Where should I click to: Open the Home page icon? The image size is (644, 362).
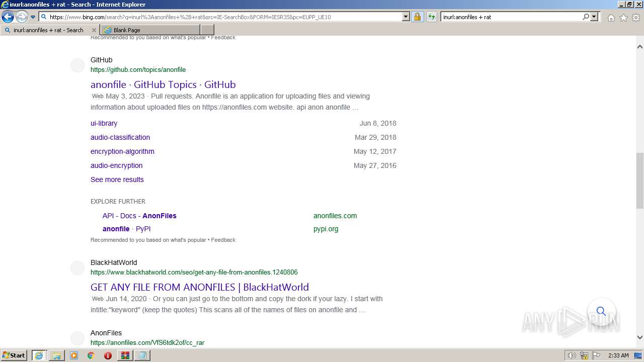611,18
